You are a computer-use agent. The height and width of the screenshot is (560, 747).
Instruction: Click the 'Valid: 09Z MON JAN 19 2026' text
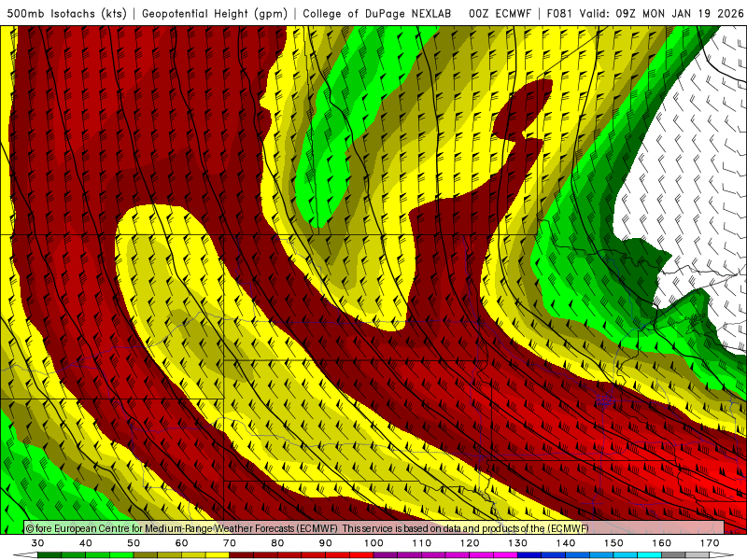pyautogui.click(x=661, y=14)
